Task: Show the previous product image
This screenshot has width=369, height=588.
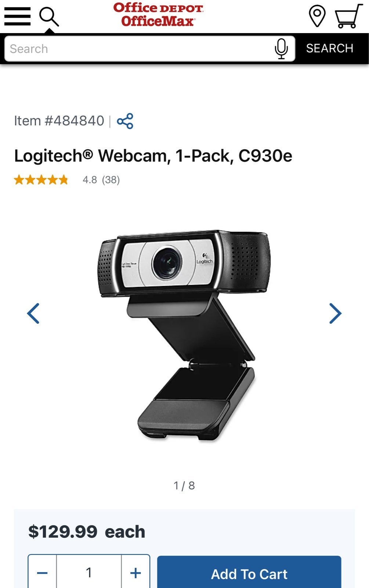Action: coord(33,313)
